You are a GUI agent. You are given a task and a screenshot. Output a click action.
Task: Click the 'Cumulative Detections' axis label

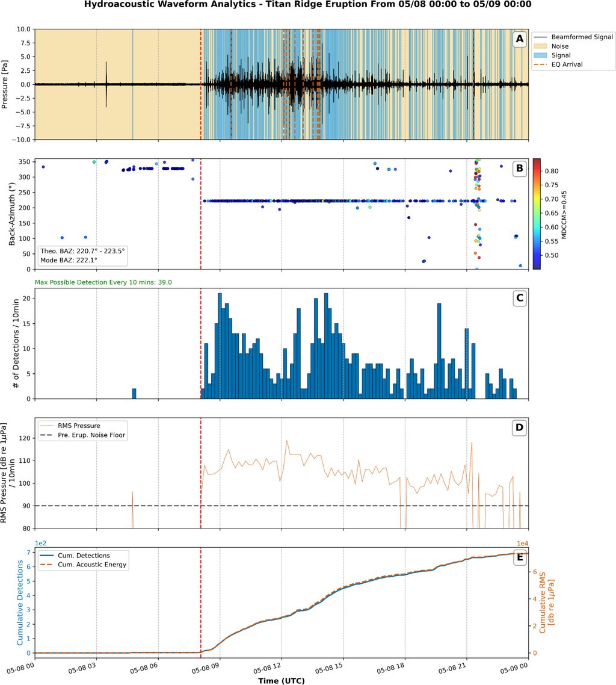20,603
